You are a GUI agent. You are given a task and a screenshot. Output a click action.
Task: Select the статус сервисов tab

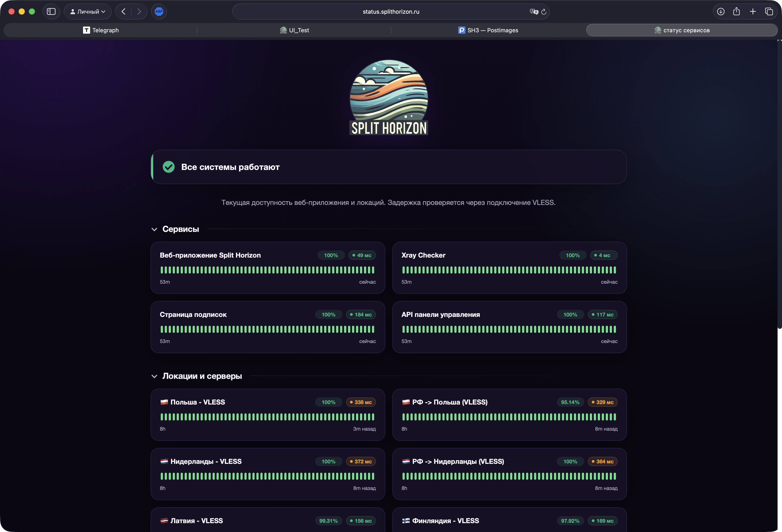682,30
